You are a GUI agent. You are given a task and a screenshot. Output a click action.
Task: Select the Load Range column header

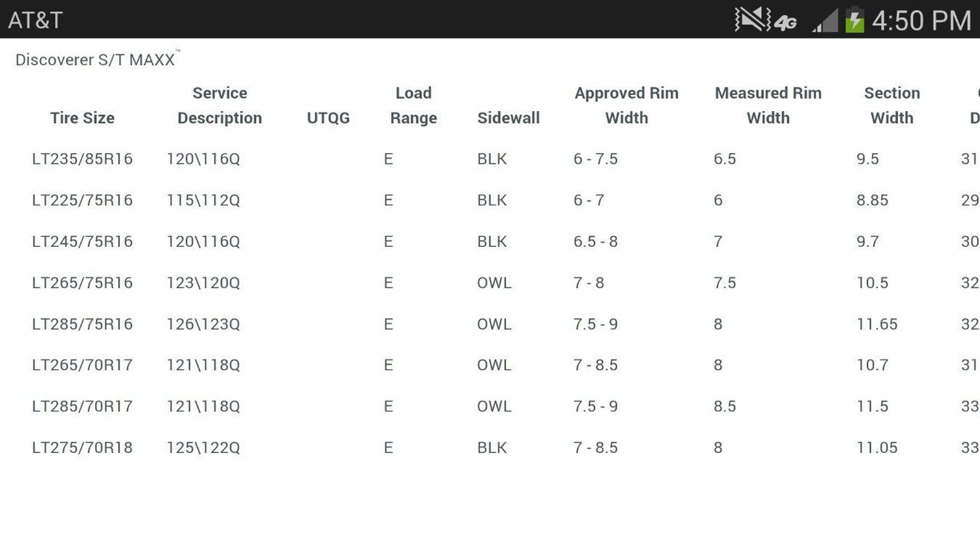(413, 106)
